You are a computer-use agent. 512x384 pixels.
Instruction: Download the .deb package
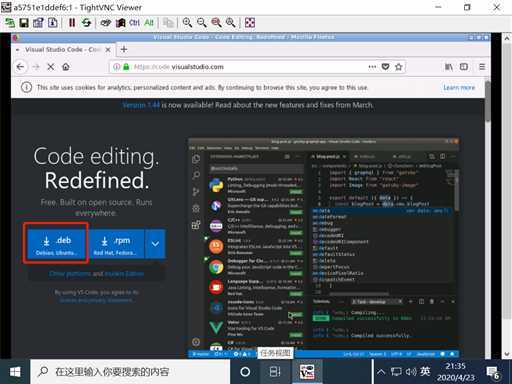(x=56, y=244)
